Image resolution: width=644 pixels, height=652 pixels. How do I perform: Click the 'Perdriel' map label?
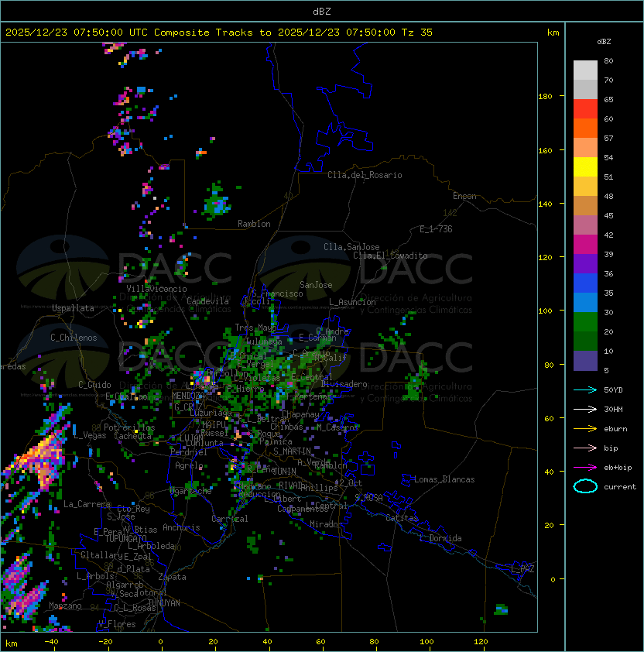(x=189, y=452)
